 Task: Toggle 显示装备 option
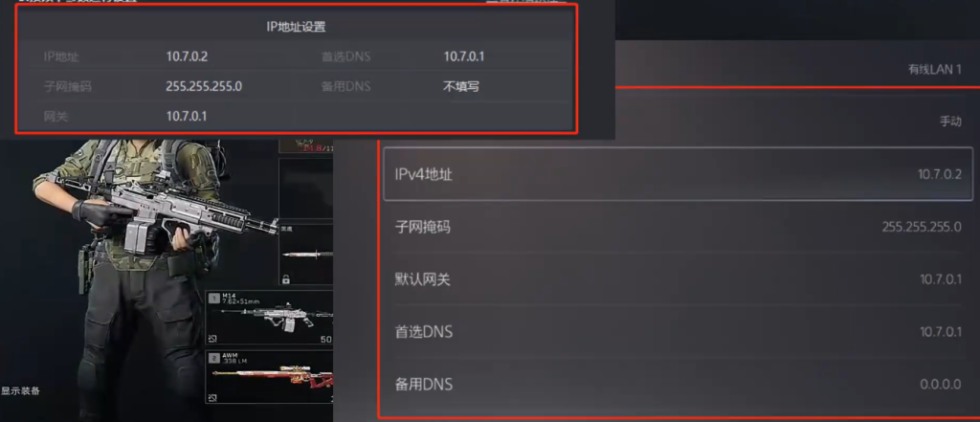20,390
